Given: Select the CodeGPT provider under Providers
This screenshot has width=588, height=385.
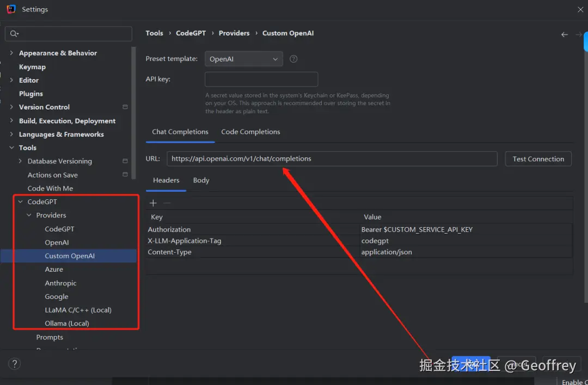Looking at the screenshot, I should coord(59,229).
